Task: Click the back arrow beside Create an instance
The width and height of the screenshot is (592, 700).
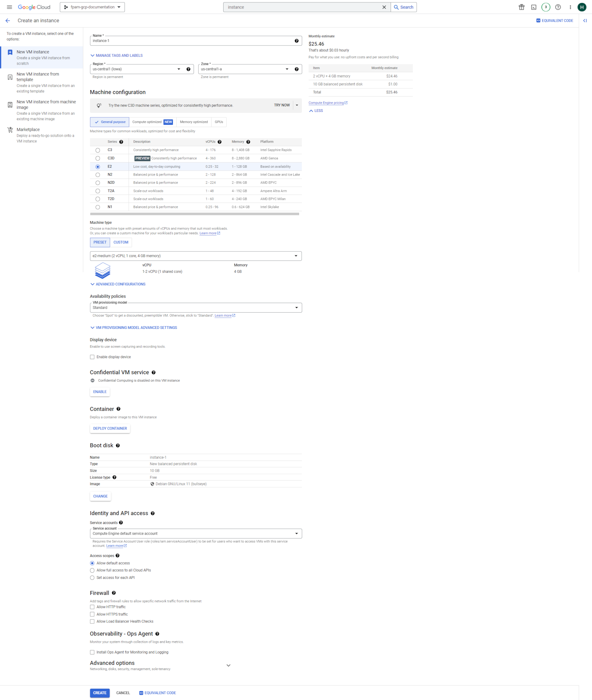Action: coord(7,20)
